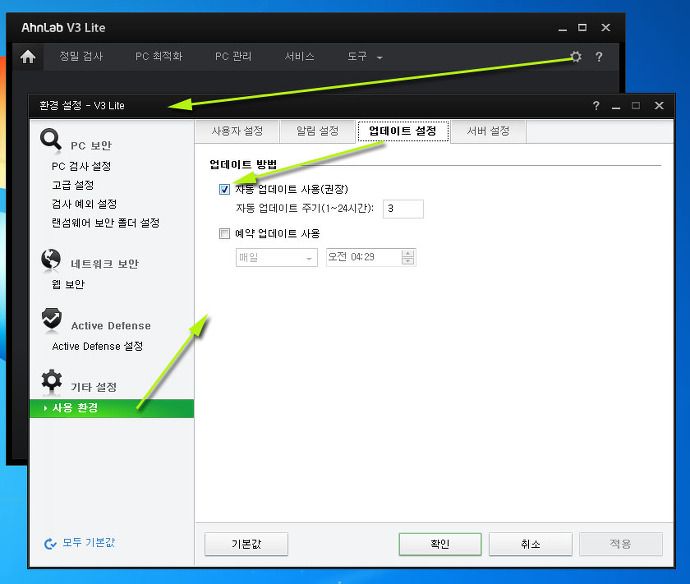The image size is (690, 584).
Task: Open the 매일 schedule dropdown
Action: (x=276, y=257)
